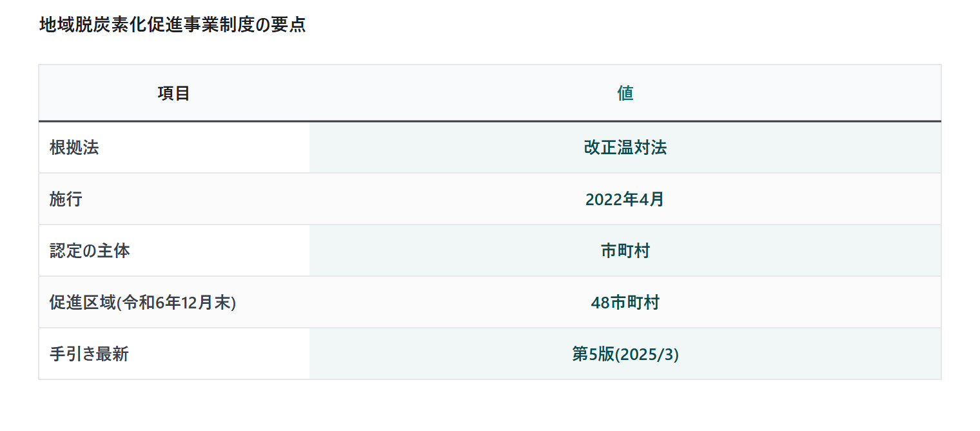The width and height of the screenshot is (980, 431).
Task: Click the 市町村 value cell
Action: pyautogui.click(x=625, y=251)
